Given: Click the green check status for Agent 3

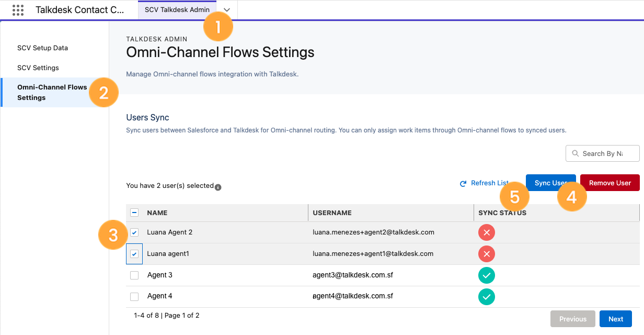Looking at the screenshot, I should click(x=486, y=275).
